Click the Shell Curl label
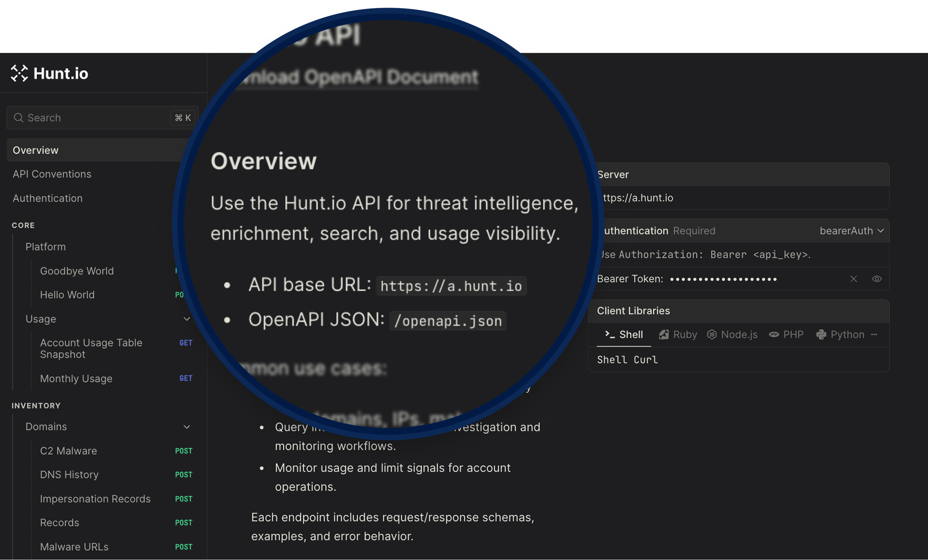Image resolution: width=928 pixels, height=560 pixels. pyautogui.click(x=627, y=359)
